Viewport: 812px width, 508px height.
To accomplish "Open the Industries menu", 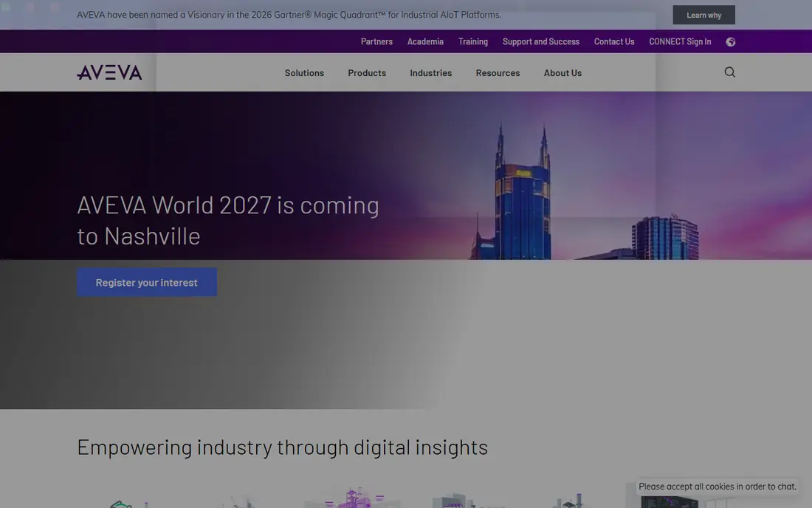I will [x=431, y=73].
